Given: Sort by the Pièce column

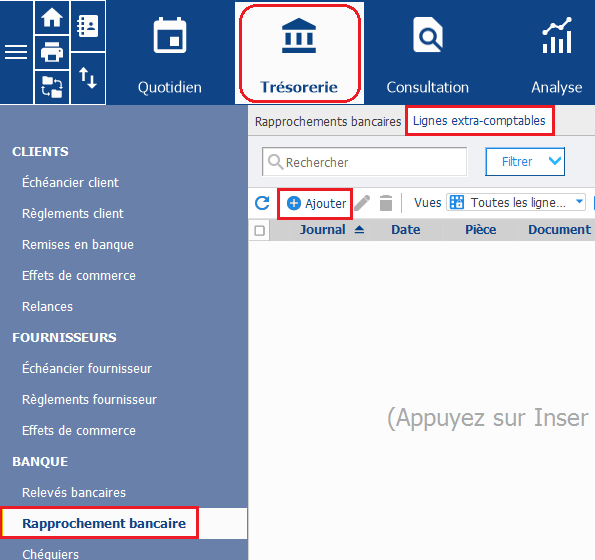Looking at the screenshot, I should tap(481, 230).
